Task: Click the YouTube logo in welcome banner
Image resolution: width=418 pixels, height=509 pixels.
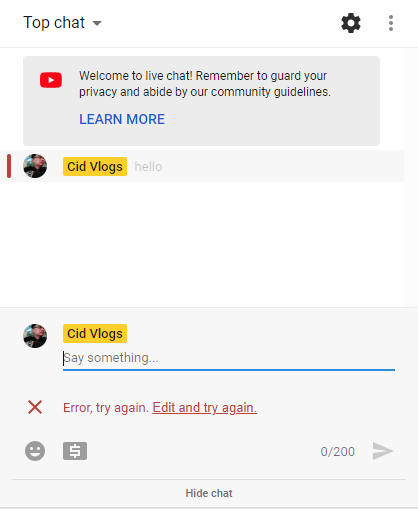Action: click(51, 80)
